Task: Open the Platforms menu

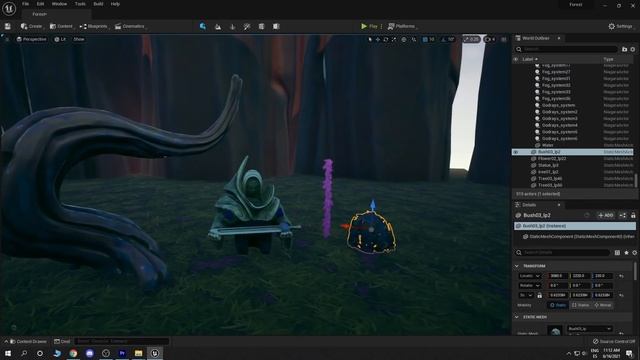Action: tap(402, 26)
